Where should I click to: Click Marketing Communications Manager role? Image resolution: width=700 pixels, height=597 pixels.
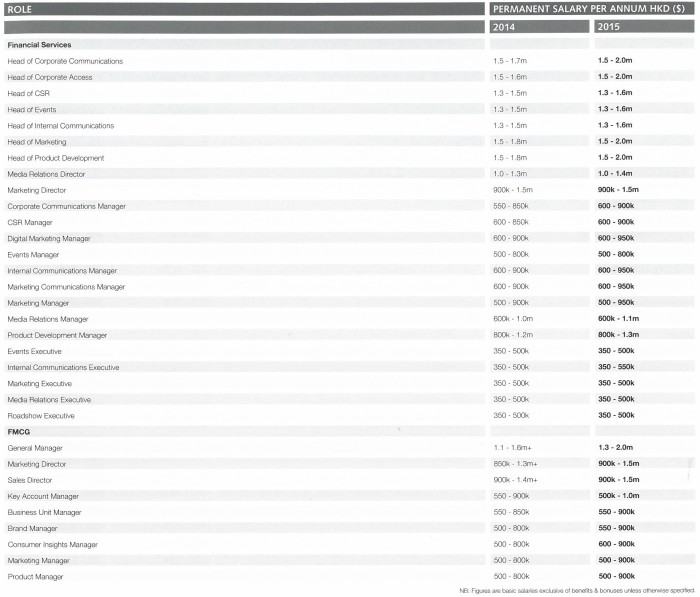(66, 287)
